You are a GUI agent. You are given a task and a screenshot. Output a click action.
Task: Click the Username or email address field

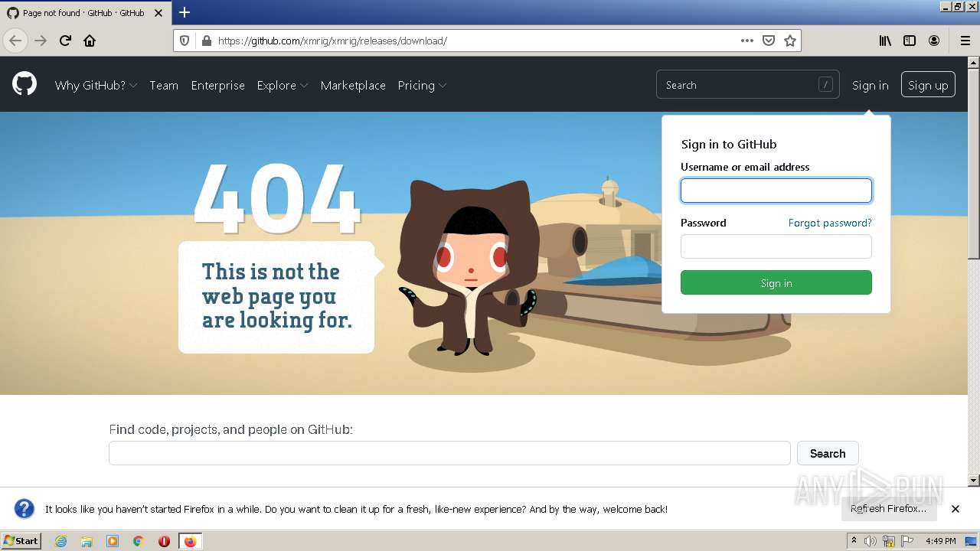tap(776, 191)
